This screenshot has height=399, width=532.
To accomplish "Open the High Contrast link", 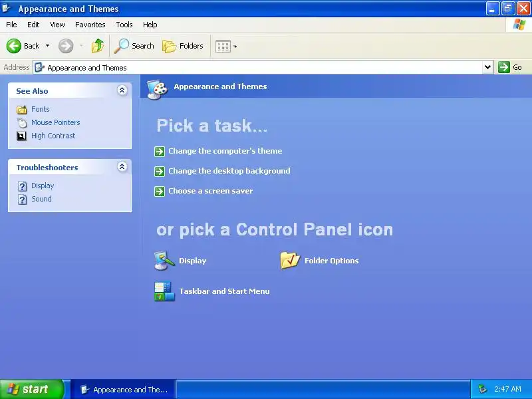I will coord(53,136).
